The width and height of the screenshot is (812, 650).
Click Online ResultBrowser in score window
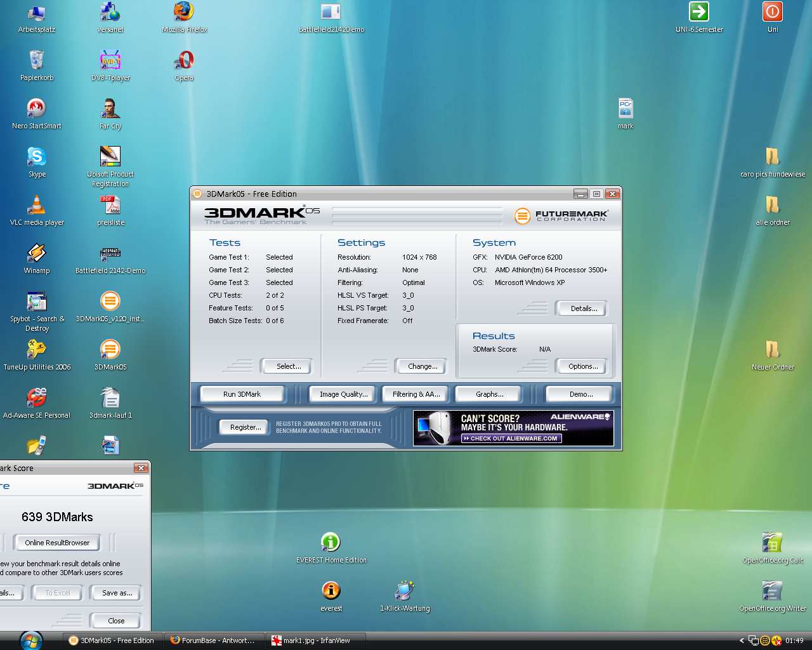(57, 543)
